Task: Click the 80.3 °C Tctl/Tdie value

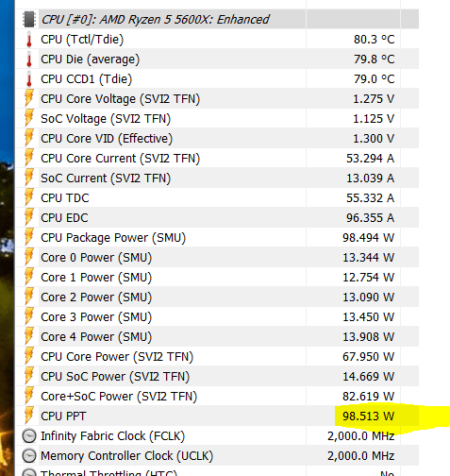Action: point(374,40)
